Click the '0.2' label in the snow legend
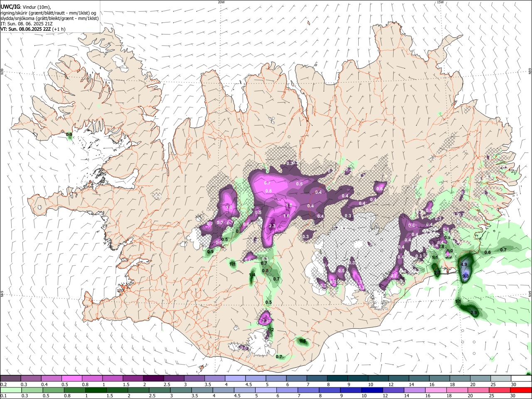The width and height of the screenshot is (532, 399). click(x=4, y=384)
